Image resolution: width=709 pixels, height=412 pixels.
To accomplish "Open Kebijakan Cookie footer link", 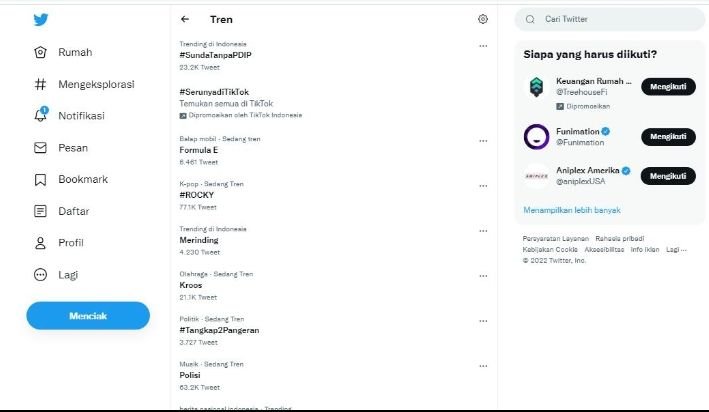I will point(550,250).
